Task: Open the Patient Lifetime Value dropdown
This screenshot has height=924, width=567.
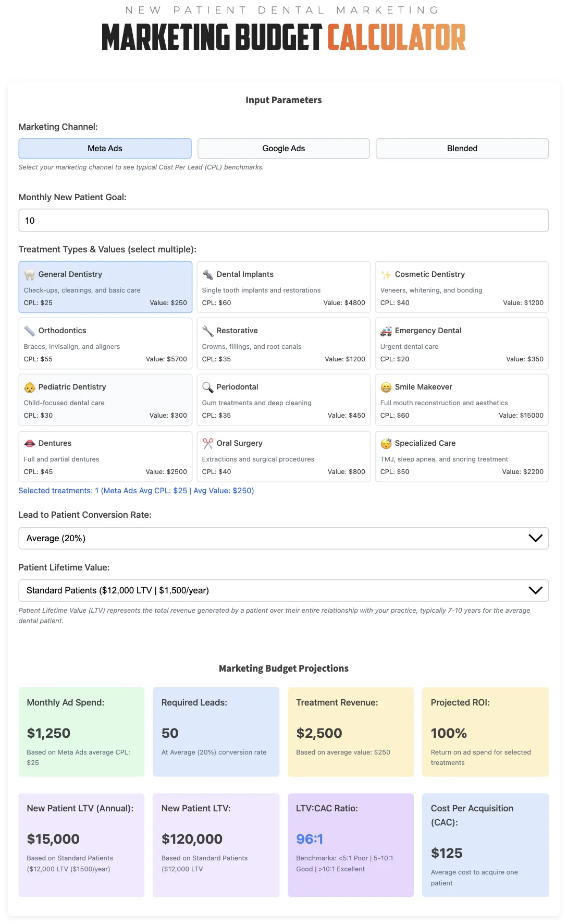Action: [283, 590]
